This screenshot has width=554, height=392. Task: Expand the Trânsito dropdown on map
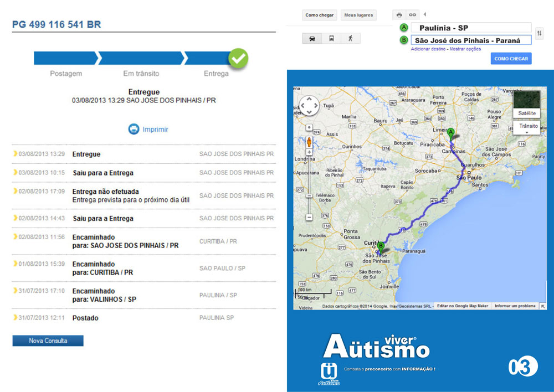coord(528,128)
